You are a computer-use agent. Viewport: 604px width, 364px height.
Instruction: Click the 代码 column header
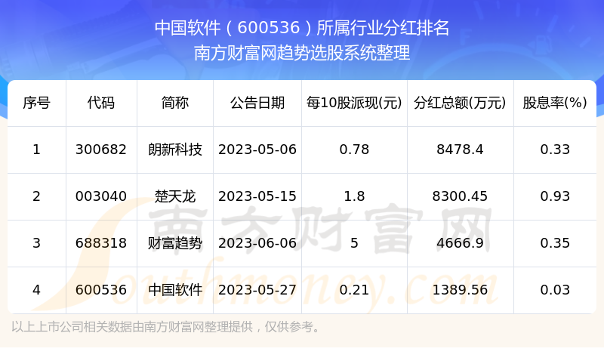pyautogui.click(x=101, y=103)
